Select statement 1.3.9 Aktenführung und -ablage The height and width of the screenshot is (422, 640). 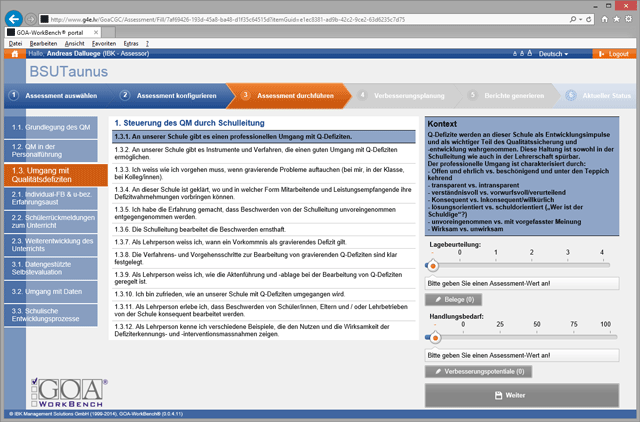coord(264,278)
